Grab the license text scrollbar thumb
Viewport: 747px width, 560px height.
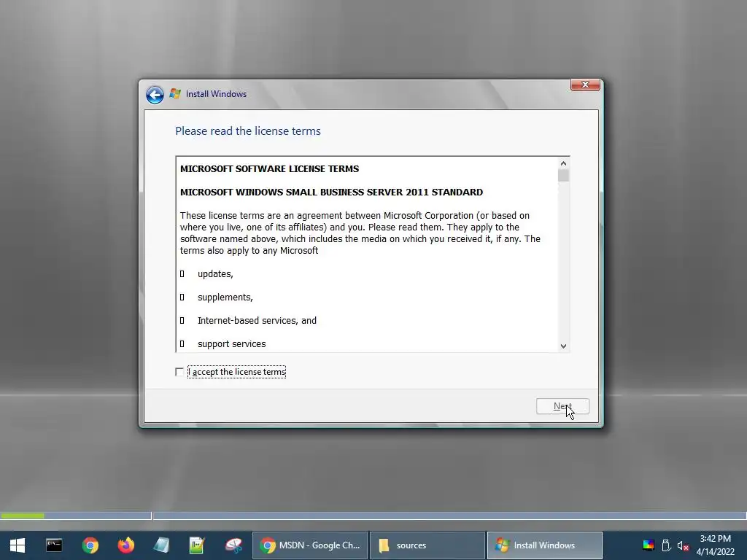pos(564,176)
